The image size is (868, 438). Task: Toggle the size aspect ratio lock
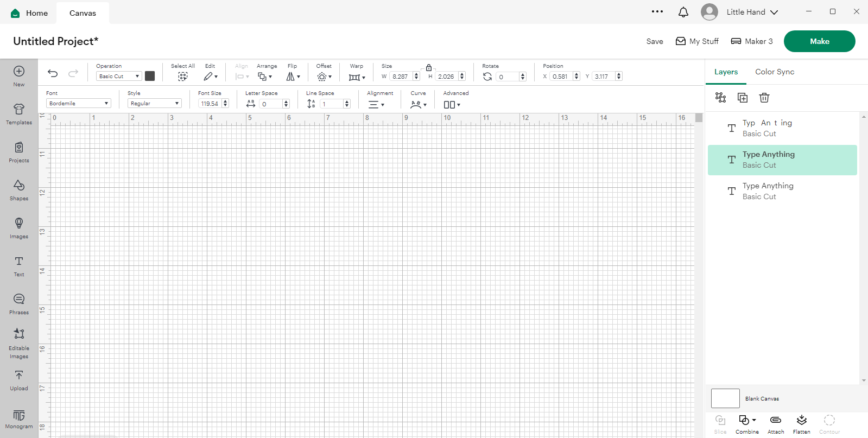[x=429, y=68]
